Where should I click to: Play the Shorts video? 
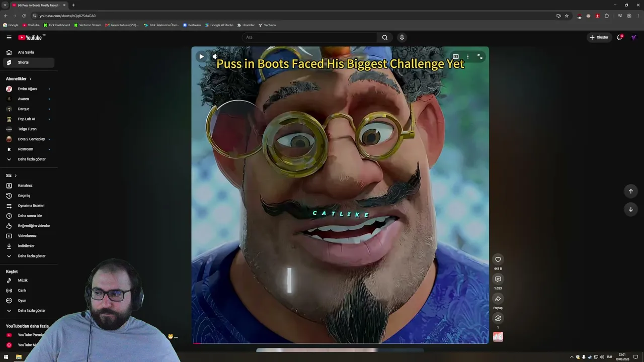point(201,56)
